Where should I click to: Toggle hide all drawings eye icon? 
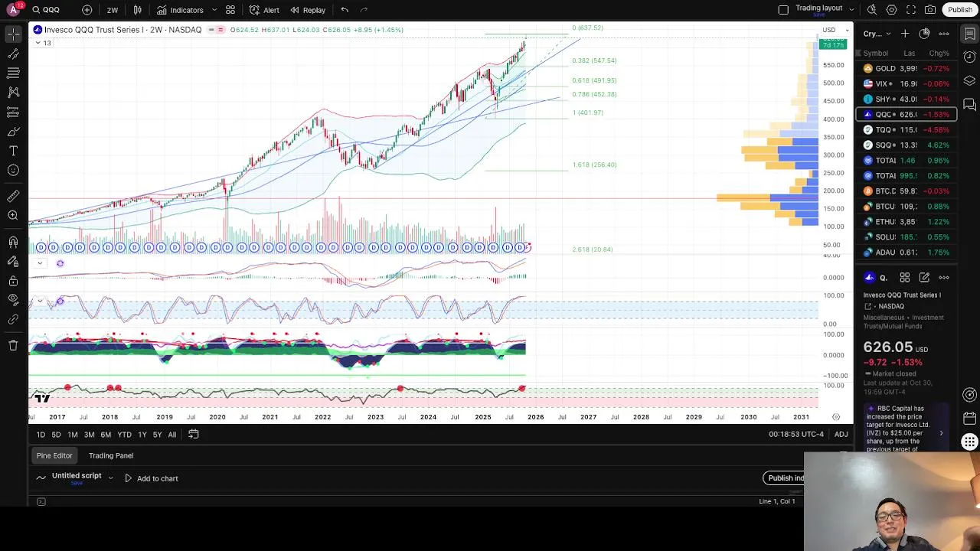tap(13, 300)
